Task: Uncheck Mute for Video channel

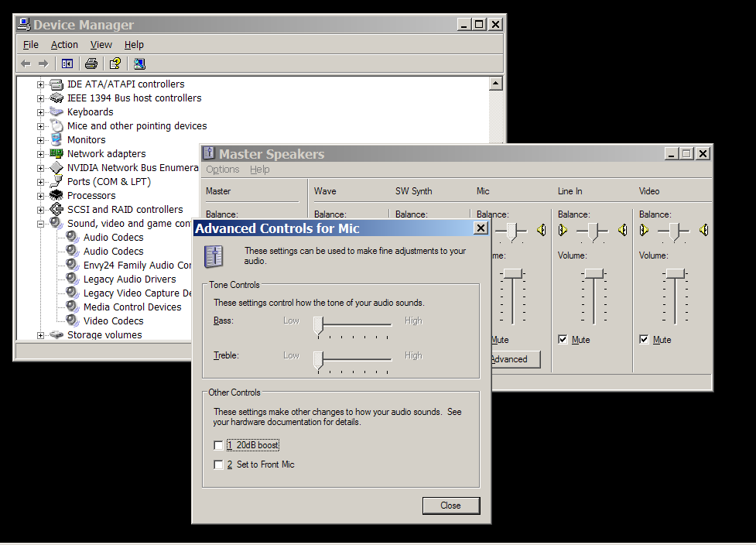Action: [x=644, y=340]
